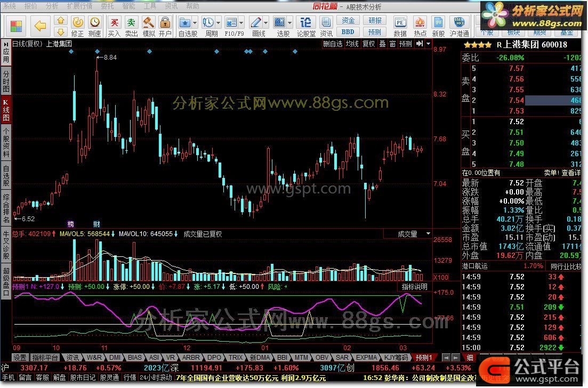The width and height of the screenshot is (588, 388).
Task: Toggle 复权 price adjustment
Action: [x=368, y=44]
